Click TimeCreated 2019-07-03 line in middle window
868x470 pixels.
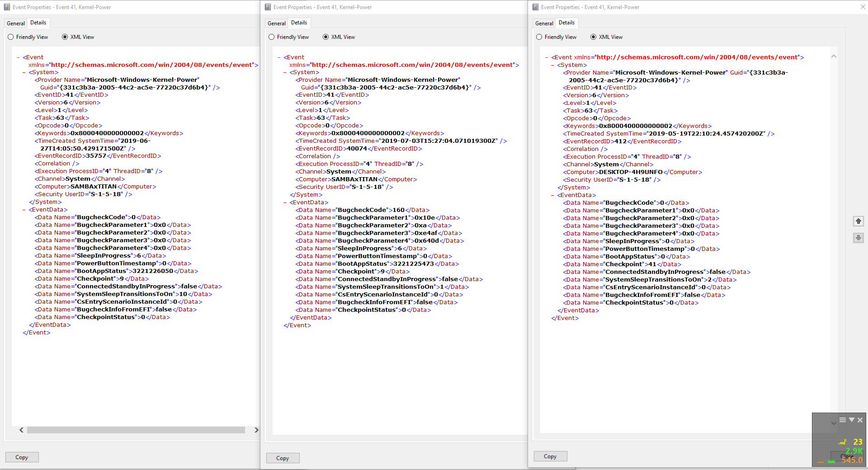click(401, 141)
